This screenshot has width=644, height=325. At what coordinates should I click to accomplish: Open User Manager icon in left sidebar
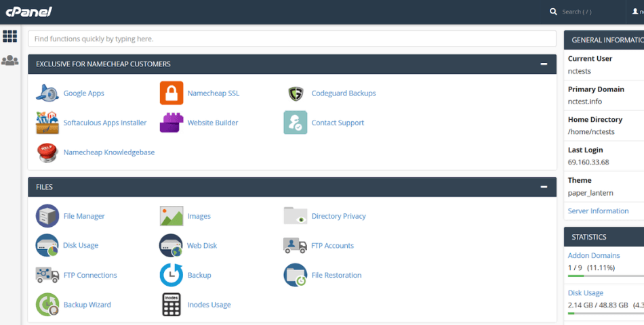tap(10, 60)
